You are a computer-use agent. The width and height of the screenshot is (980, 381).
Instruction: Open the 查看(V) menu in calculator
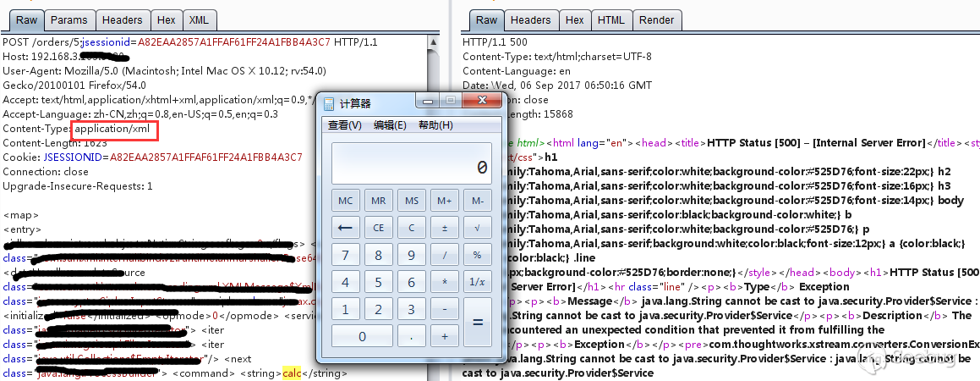pos(344,125)
